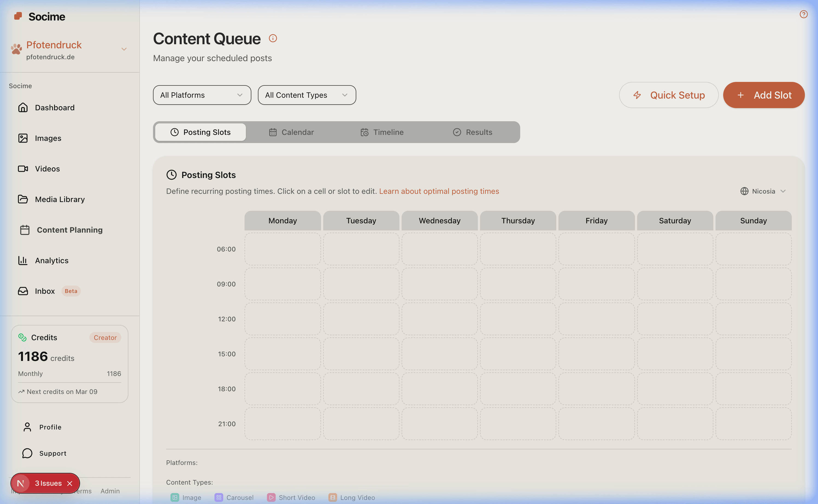818x504 pixels.
Task: Open the Nicosia timezone selector
Action: [x=763, y=191]
